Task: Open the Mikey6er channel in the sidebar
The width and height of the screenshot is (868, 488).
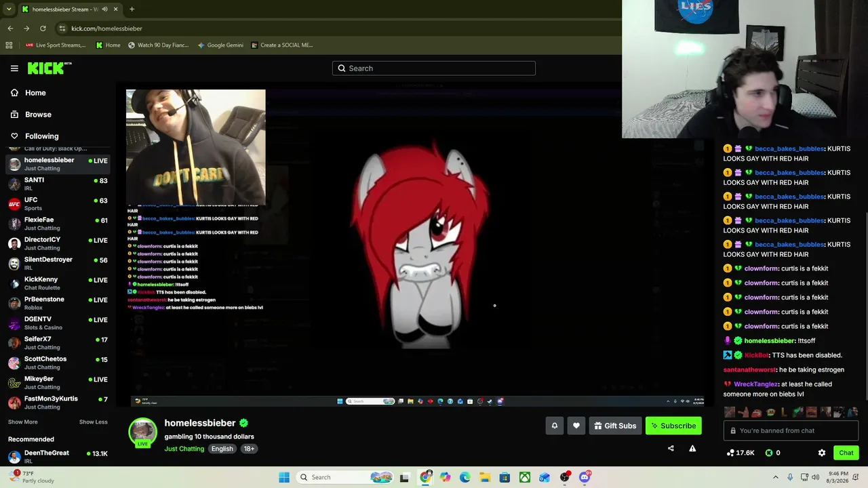Action: click(58, 382)
